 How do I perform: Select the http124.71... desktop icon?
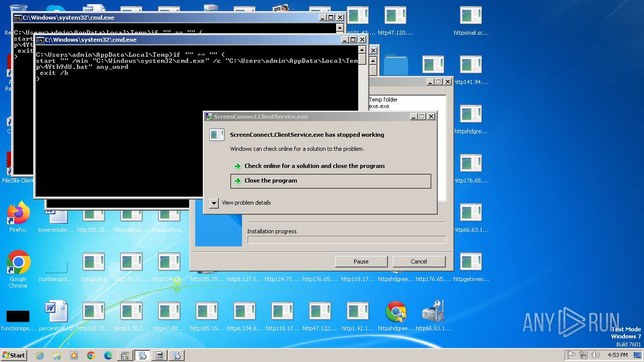(x=282, y=279)
